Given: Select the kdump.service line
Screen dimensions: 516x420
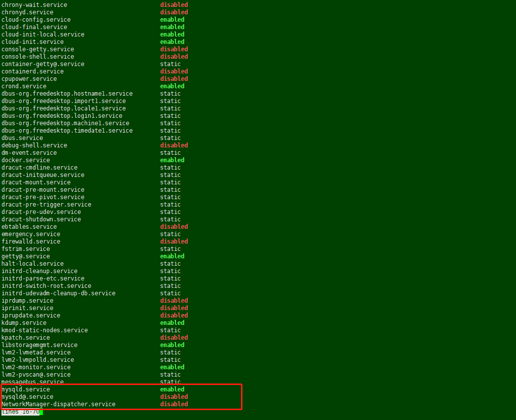Looking at the screenshot, I should pyautogui.click(x=24, y=322).
